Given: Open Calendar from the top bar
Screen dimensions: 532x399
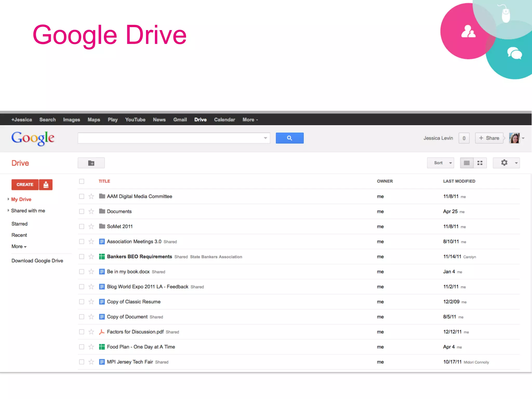Looking at the screenshot, I should 224,120.
